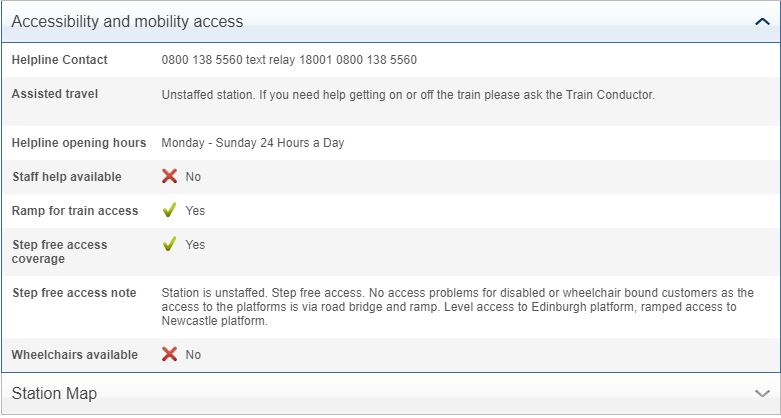The image size is (781, 418).
Task: Click the Assisted travel label
Action: pos(55,94)
